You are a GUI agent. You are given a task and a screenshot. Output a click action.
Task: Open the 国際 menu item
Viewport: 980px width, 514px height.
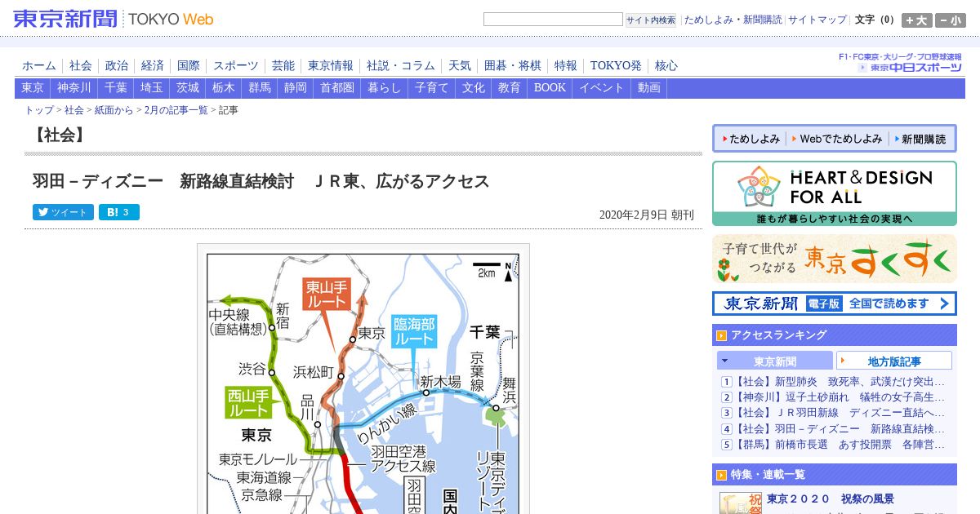(x=189, y=66)
